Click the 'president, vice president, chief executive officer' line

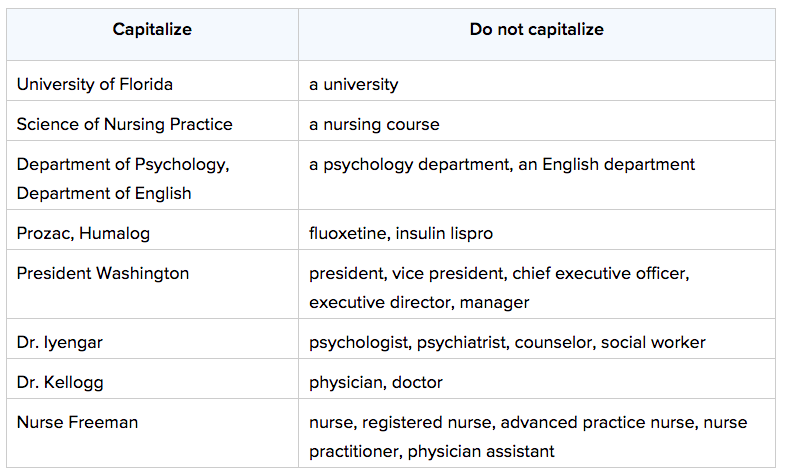point(499,274)
